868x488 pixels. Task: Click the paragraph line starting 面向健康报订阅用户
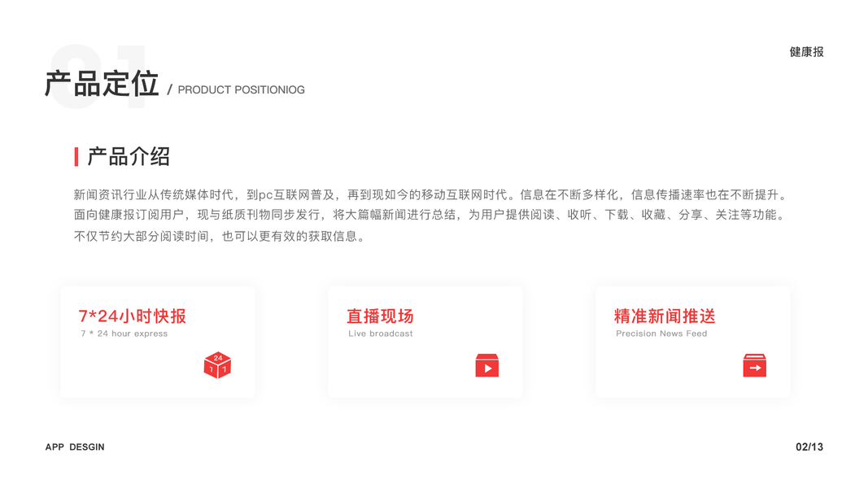[430, 215]
